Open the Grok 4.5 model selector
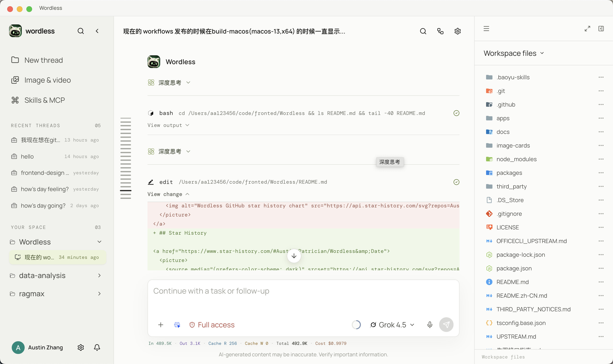 pos(392,325)
